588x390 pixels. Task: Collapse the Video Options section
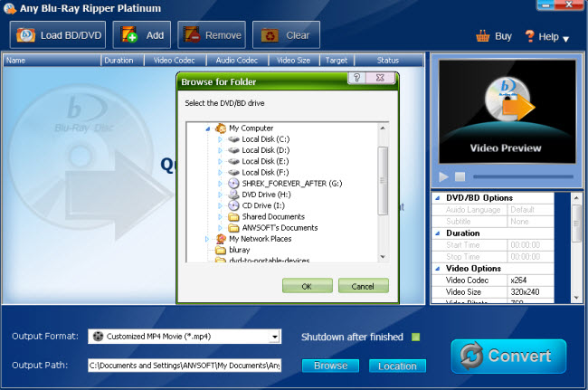point(437,269)
